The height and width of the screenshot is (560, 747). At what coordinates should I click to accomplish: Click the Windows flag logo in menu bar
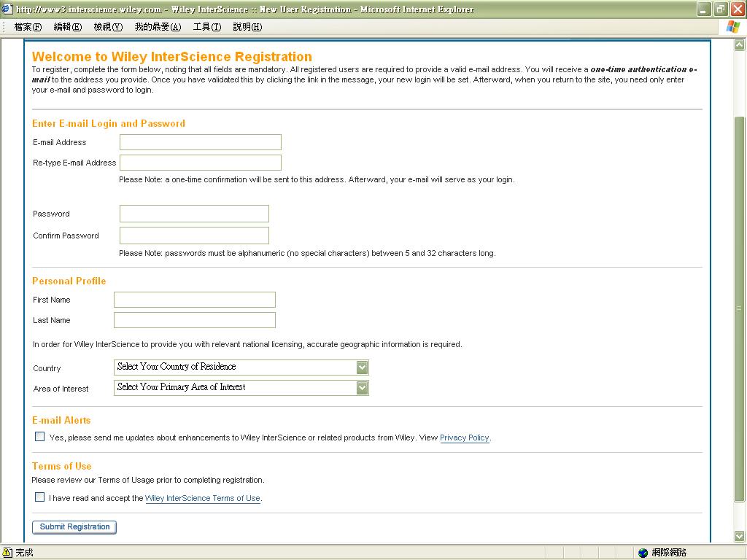coord(732,27)
